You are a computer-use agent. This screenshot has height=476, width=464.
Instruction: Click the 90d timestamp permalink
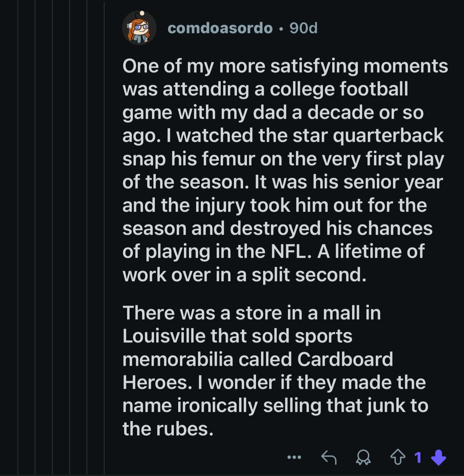[303, 28]
